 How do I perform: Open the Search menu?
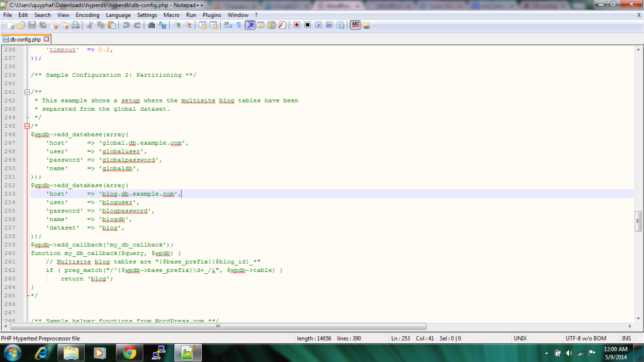(42, 15)
